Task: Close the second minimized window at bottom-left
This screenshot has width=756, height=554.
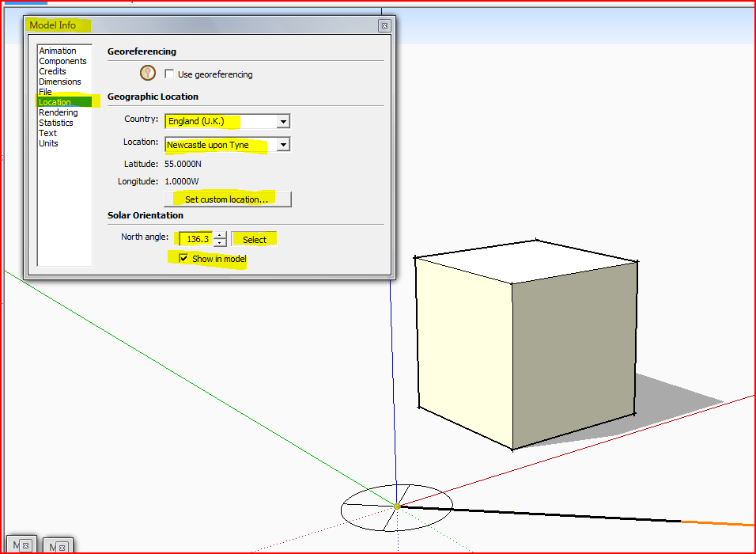Action: click(x=62, y=547)
